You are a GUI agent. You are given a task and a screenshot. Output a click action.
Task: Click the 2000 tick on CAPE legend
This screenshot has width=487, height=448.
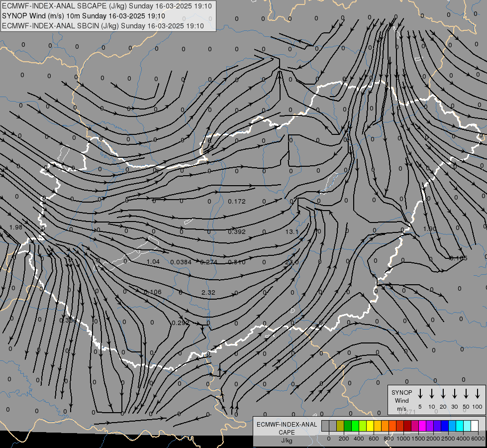[x=433, y=439]
